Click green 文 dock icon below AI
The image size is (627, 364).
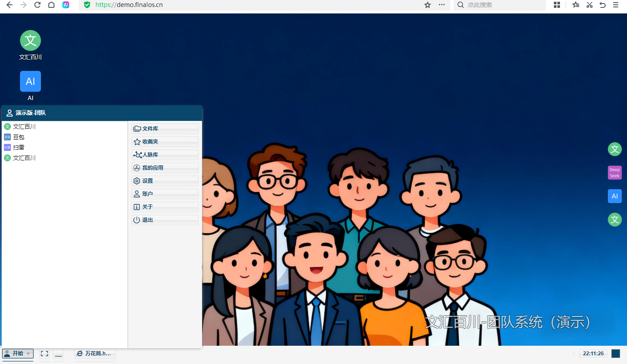615,220
